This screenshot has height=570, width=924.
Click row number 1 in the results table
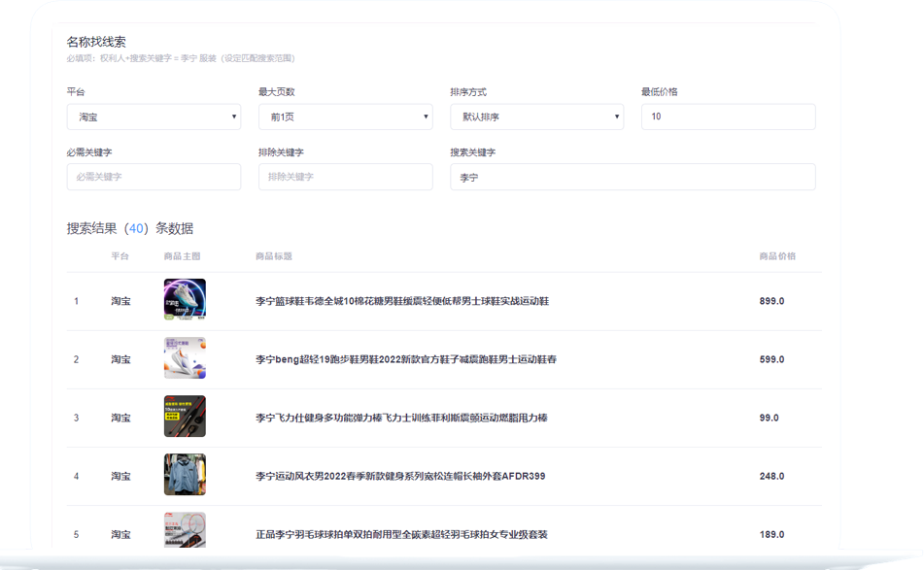pos(76,301)
